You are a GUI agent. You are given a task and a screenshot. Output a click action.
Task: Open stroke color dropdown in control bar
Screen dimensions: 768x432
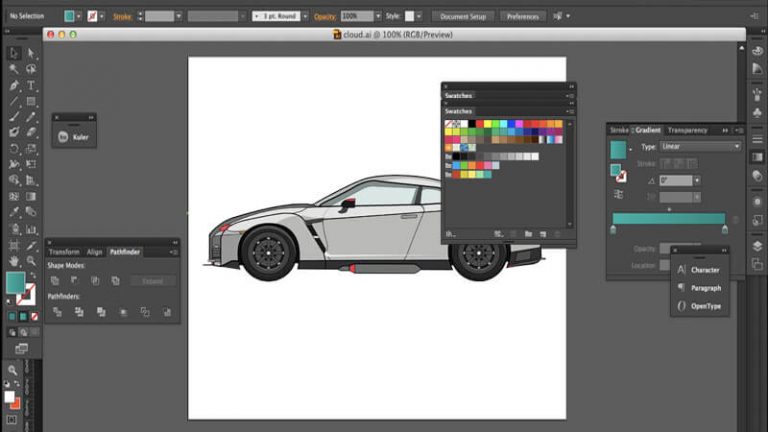pos(102,16)
